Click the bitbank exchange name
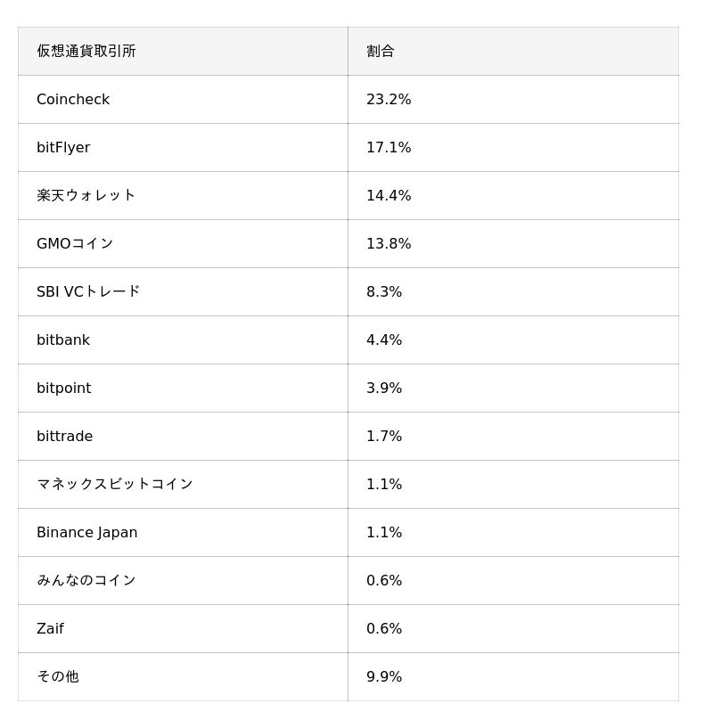The image size is (713, 728). coord(63,340)
